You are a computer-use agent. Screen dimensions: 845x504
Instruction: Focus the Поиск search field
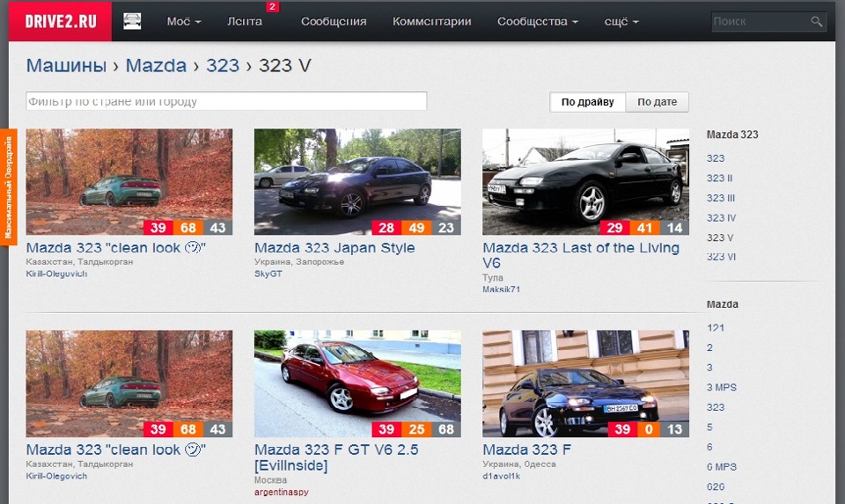pyautogui.click(x=768, y=21)
